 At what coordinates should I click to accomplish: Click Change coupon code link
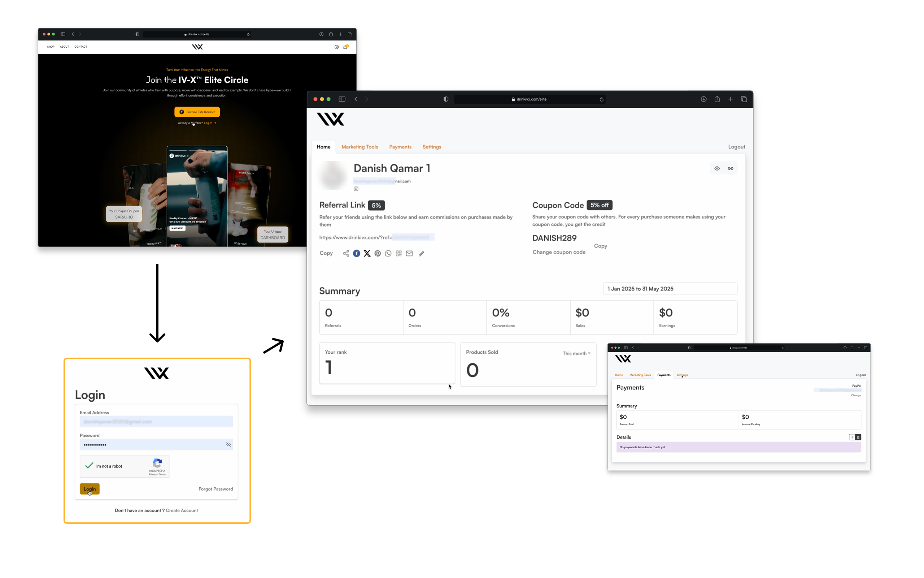pos(559,252)
